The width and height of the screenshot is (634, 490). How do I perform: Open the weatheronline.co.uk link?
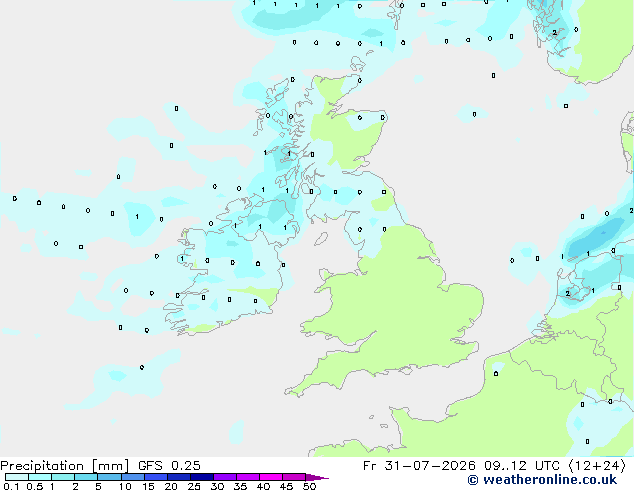pyautogui.click(x=542, y=480)
